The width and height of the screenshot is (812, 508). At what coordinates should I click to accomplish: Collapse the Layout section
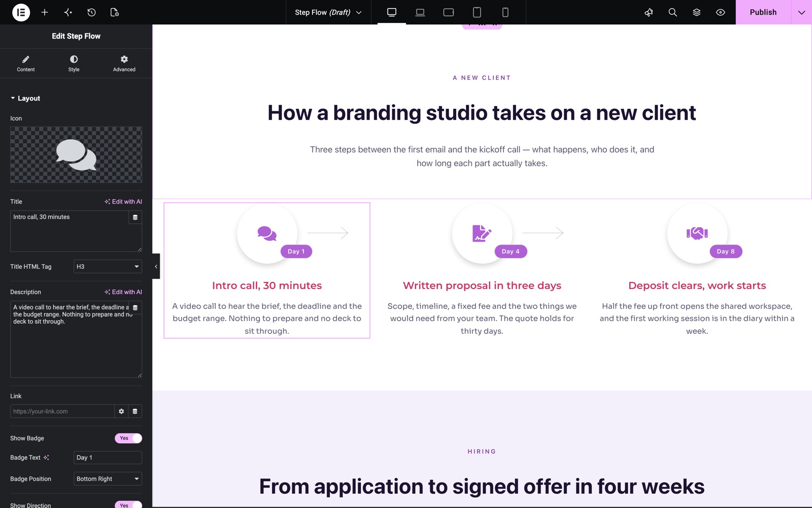tap(25, 99)
